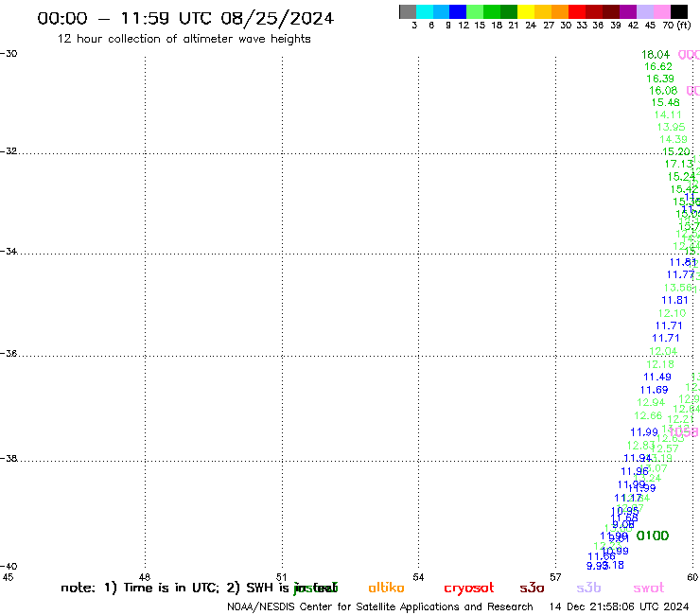Click the 's3b' satellite legend label

coord(588,588)
